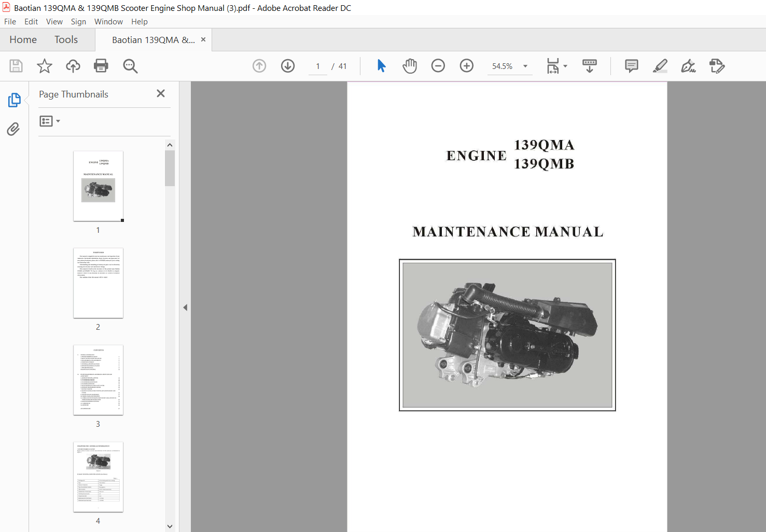This screenshot has width=766, height=532.
Task: Click the read mode scrolling icon
Action: pyautogui.click(x=590, y=66)
